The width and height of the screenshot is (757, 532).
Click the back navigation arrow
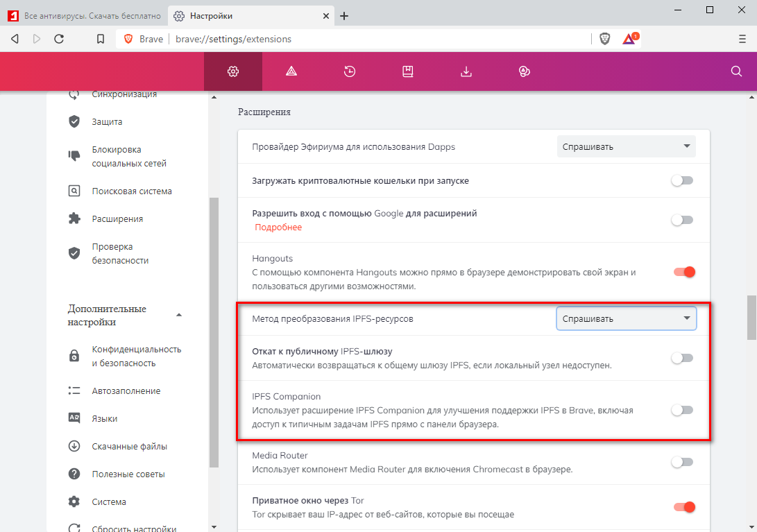point(15,39)
